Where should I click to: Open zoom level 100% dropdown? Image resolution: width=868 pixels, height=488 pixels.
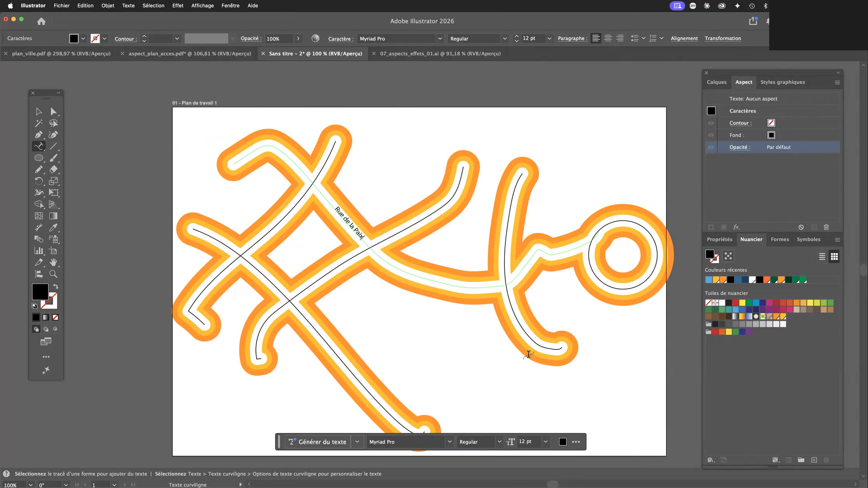[x=30, y=485]
